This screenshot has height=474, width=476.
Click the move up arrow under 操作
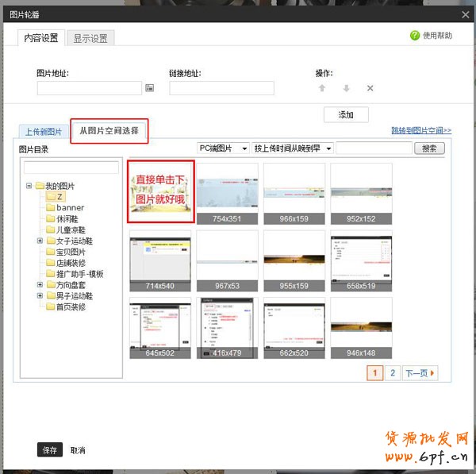[322, 88]
